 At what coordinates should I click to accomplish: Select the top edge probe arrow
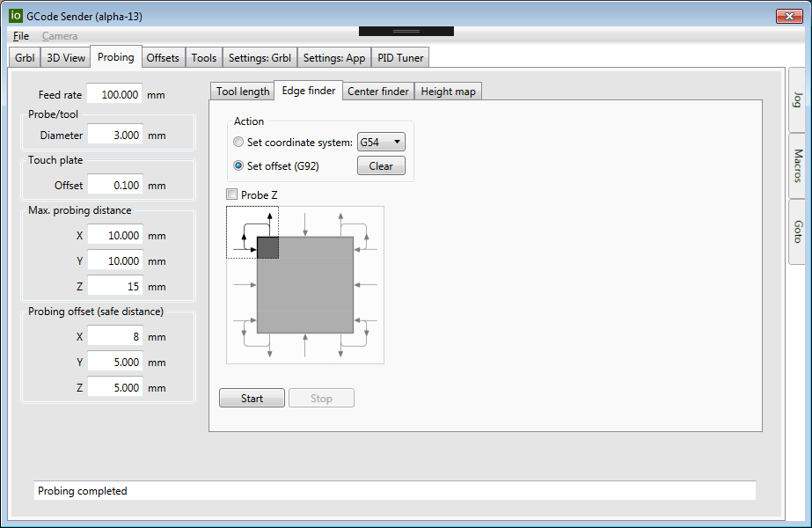(x=304, y=222)
